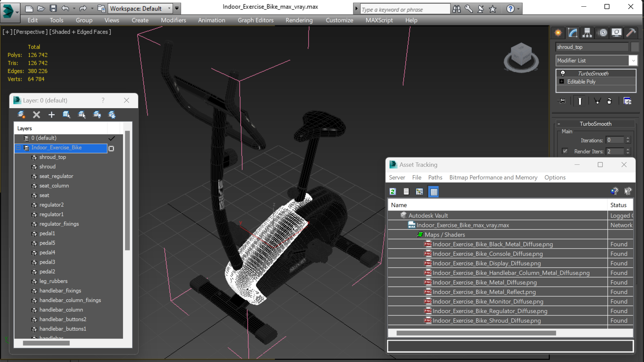Toggle the TurboSmooth lightbulb in modifier stack
Image resolution: width=644 pixels, height=362 pixels.
pos(563,73)
